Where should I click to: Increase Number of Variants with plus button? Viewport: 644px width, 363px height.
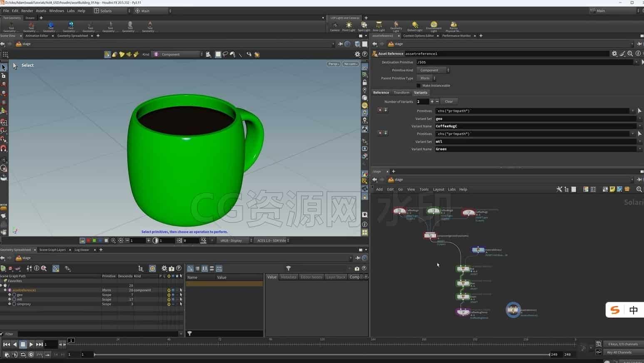pyautogui.click(x=432, y=101)
